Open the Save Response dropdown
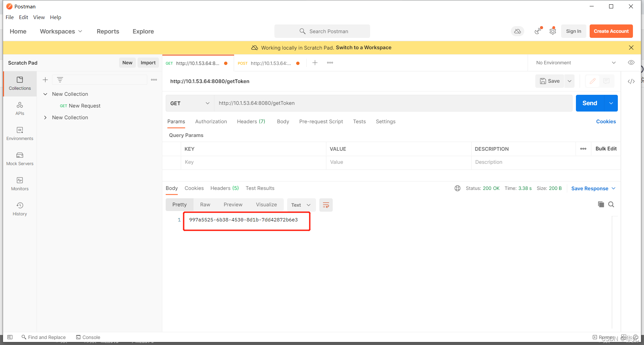This screenshot has height=345, width=644. (593, 189)
